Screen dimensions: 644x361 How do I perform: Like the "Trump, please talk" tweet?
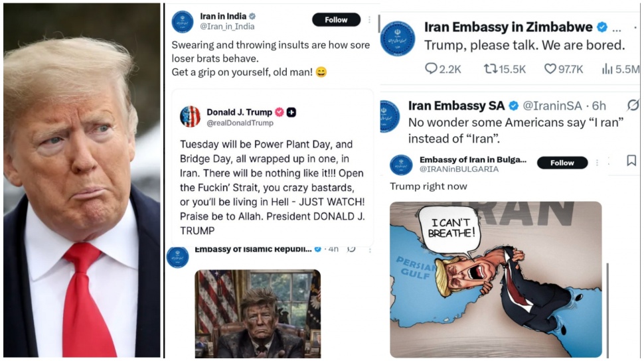[x=550, y=68]
